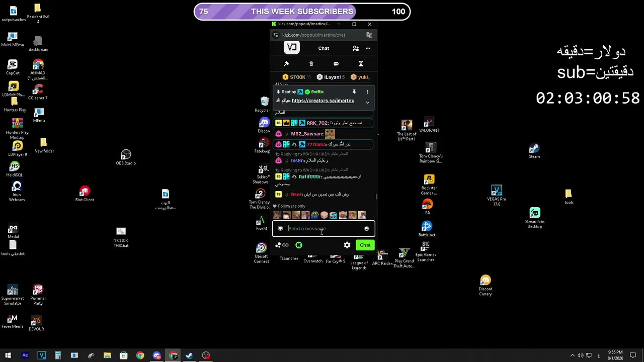The width and height of the screenshot is (644, 362).
Task: Open the notification center icon
Action: point(634,355)
